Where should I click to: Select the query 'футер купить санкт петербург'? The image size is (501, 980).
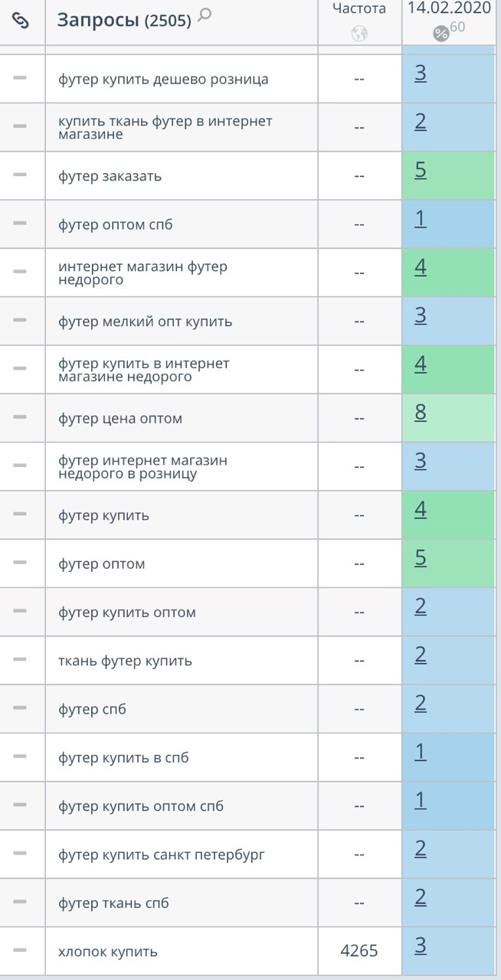pyautogui.click(x=162, y=854)
